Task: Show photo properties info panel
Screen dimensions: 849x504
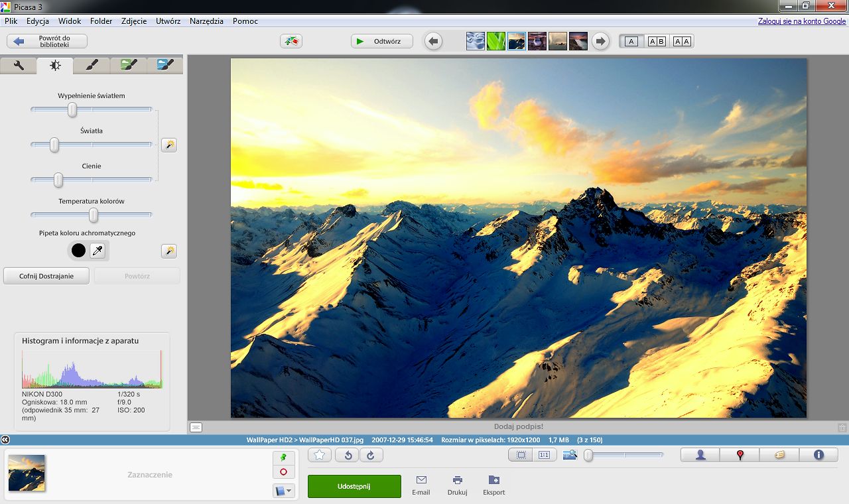Action: (818, 455)
